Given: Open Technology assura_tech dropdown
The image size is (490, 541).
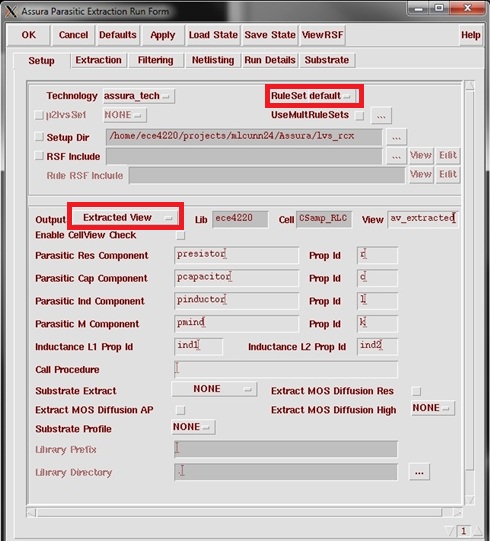Looking at the screenshot, I should 139,96.
